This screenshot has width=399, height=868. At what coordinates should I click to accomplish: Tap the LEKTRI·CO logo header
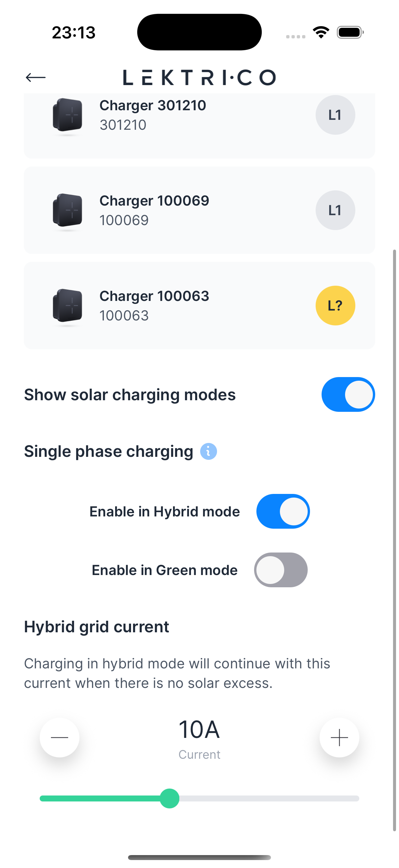coord(199,77)
